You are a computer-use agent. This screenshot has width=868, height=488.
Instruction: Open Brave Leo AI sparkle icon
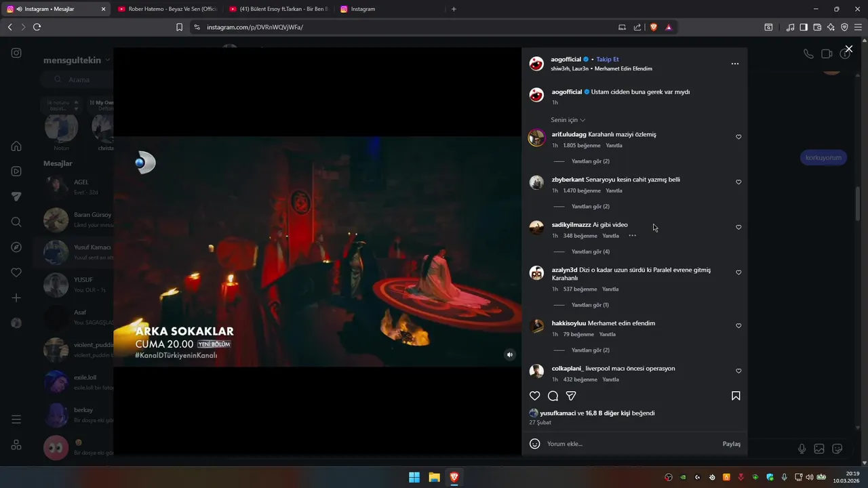click(x=831, y=27)
